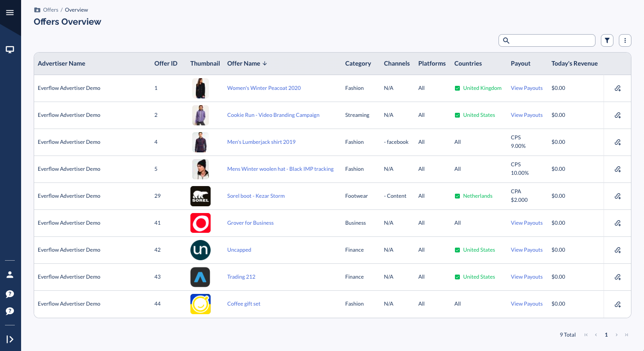
Task: Click the link icon for Coffee gift set row
Action: pyautogui.click(x=618, y=304)
